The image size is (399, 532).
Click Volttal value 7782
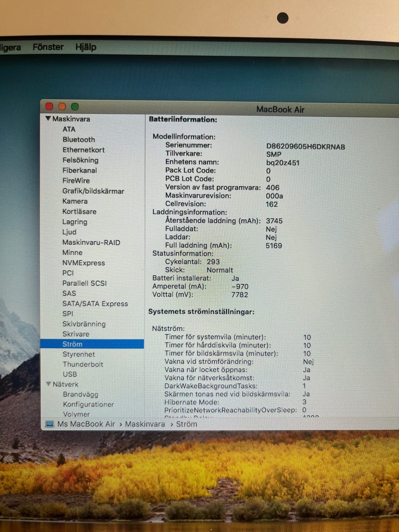[239, 295]
